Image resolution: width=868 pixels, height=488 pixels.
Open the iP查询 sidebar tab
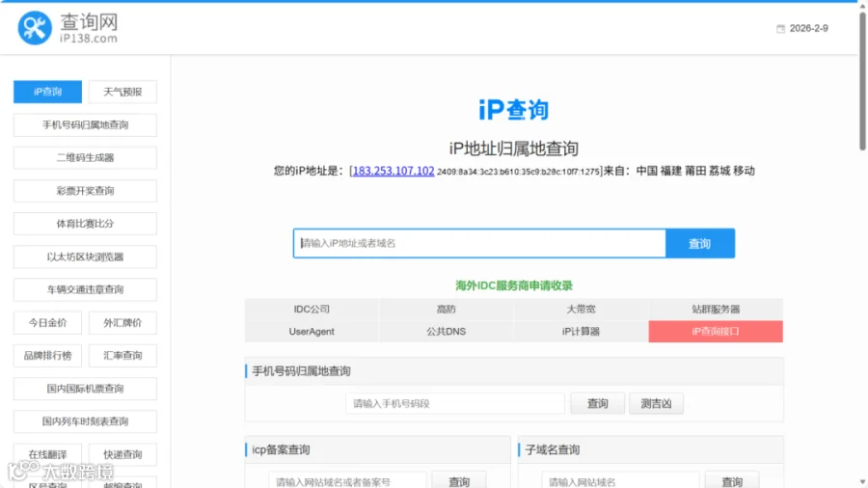click(47, 92)
